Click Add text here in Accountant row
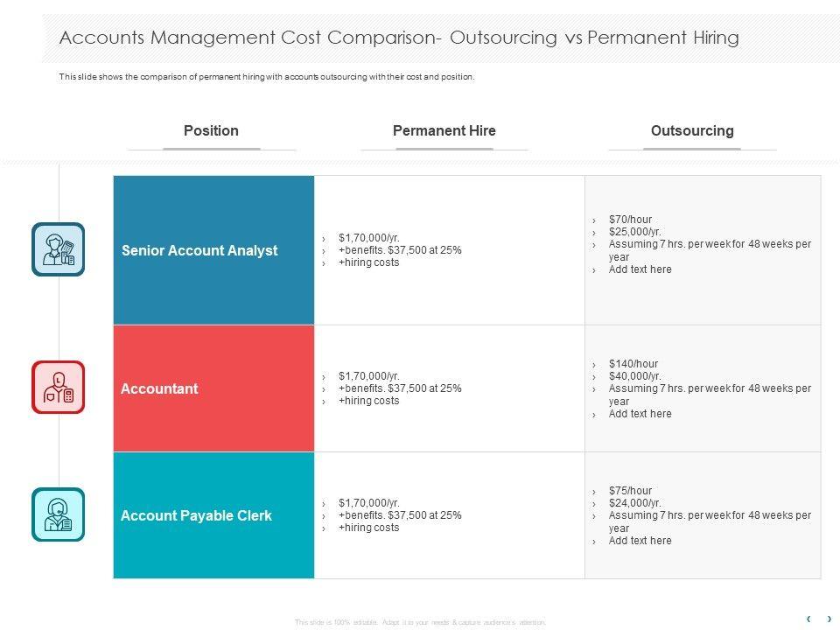Image resolution: width=840 pixels, height=630 pixels. (x=640, y=414)
